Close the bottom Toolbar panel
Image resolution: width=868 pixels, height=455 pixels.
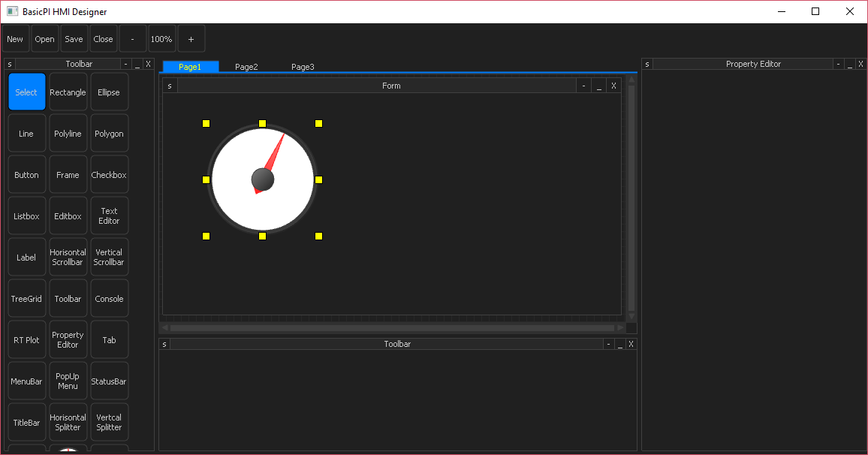coord(631,345)
